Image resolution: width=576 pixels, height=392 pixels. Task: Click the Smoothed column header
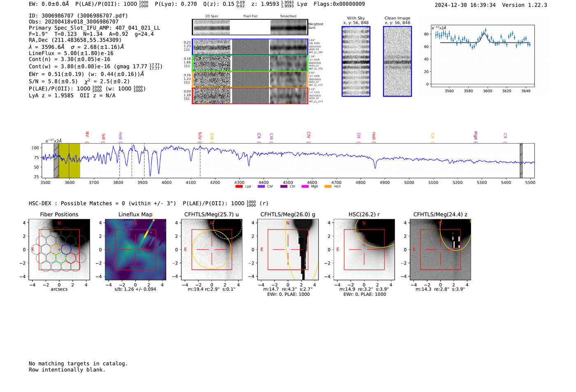tap(288, 16)
